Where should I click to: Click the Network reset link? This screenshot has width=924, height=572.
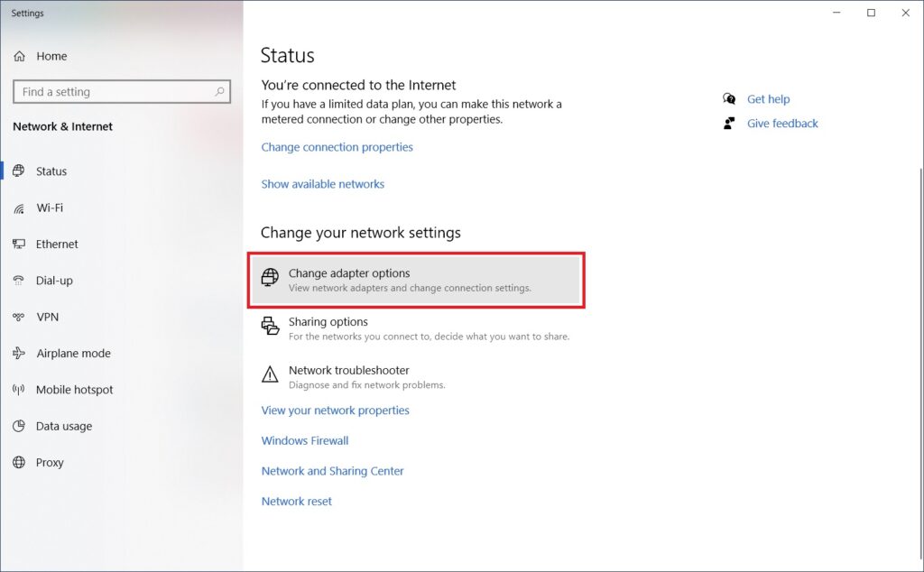coord(296,502)
